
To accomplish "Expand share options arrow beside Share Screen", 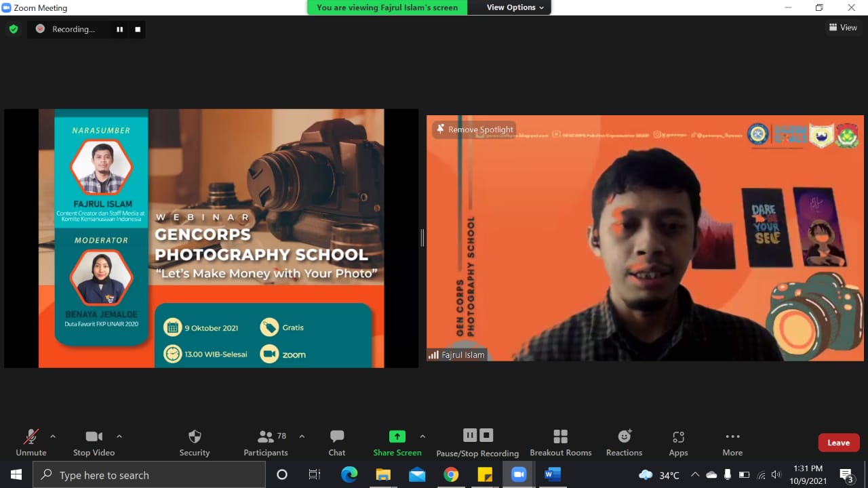I will click(422, 436).
